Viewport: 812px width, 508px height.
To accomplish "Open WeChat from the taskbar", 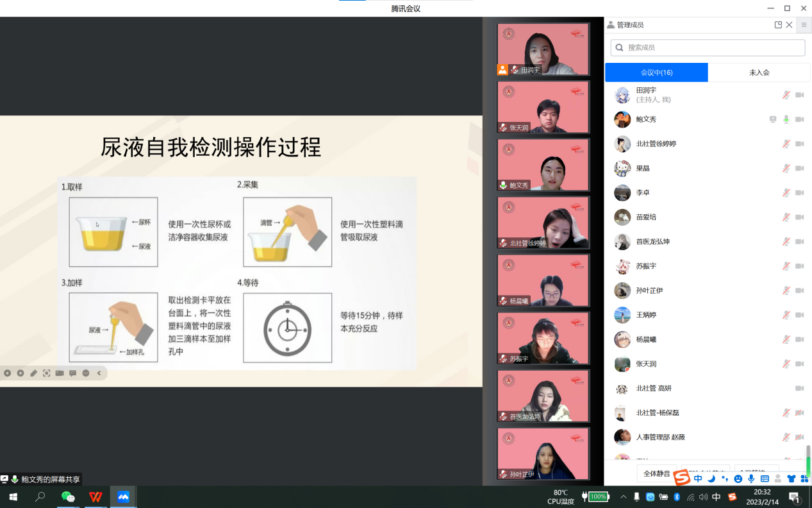I will click(x=68, y=497).
